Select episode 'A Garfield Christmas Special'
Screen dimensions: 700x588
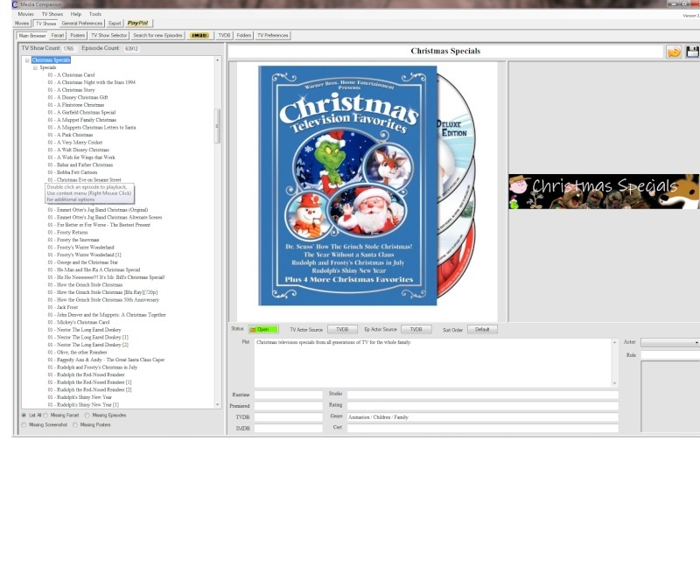click(81, 113)
